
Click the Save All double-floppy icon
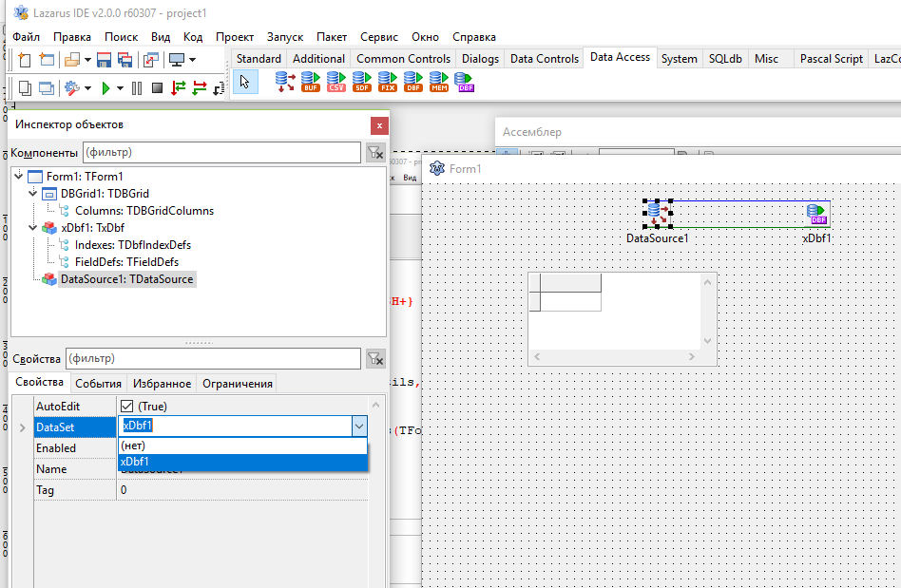pos(125,60)
